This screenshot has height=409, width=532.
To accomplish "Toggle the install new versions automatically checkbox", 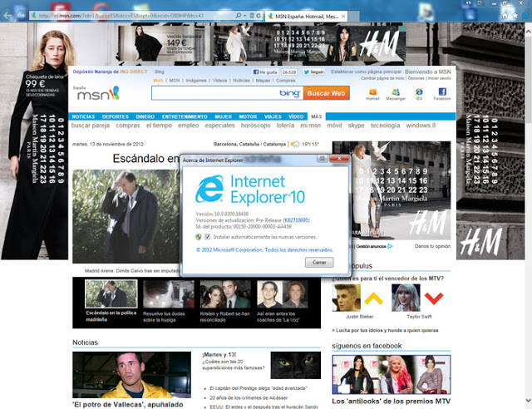I will pyautogui.click(x=208, y=237).
